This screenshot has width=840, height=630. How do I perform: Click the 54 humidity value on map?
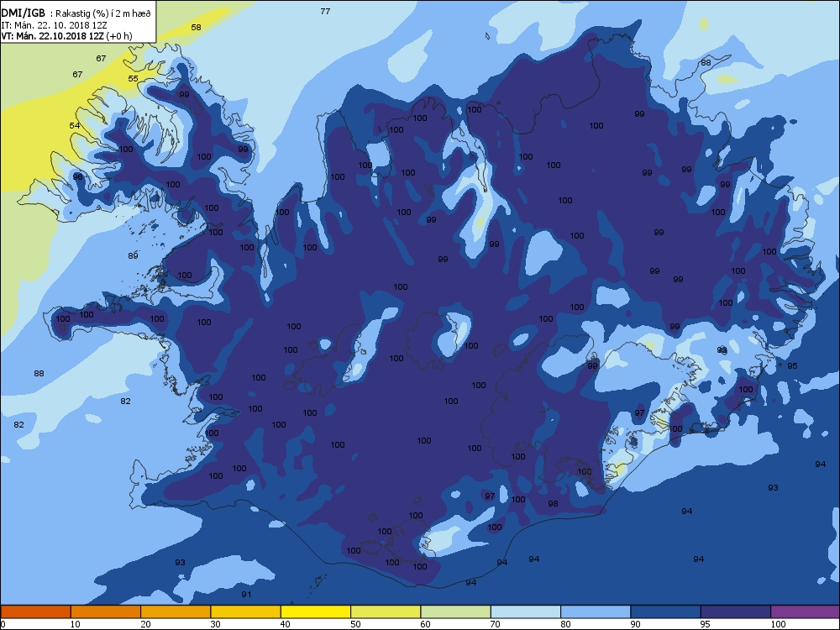pos(75,126)
